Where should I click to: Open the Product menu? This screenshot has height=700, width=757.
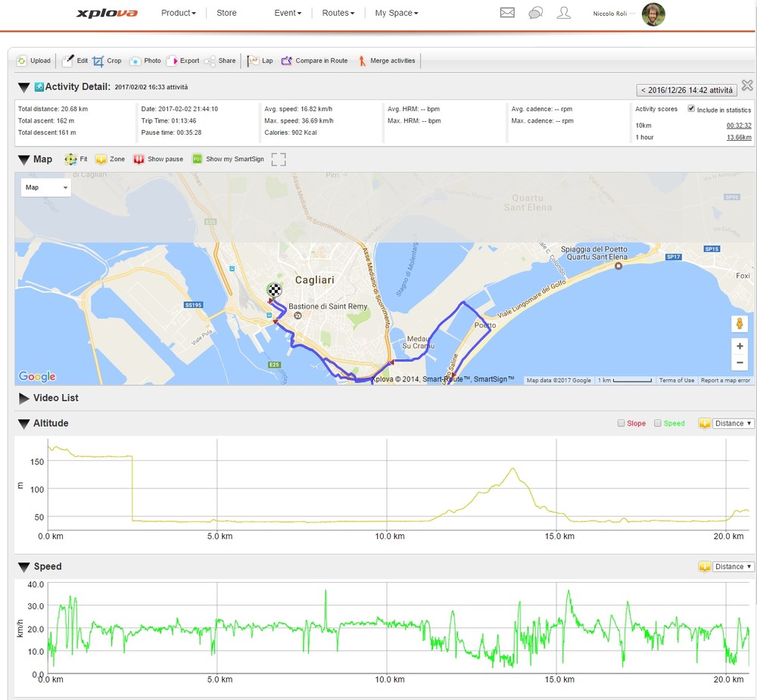pyautogui.click(x=178, y=13)
